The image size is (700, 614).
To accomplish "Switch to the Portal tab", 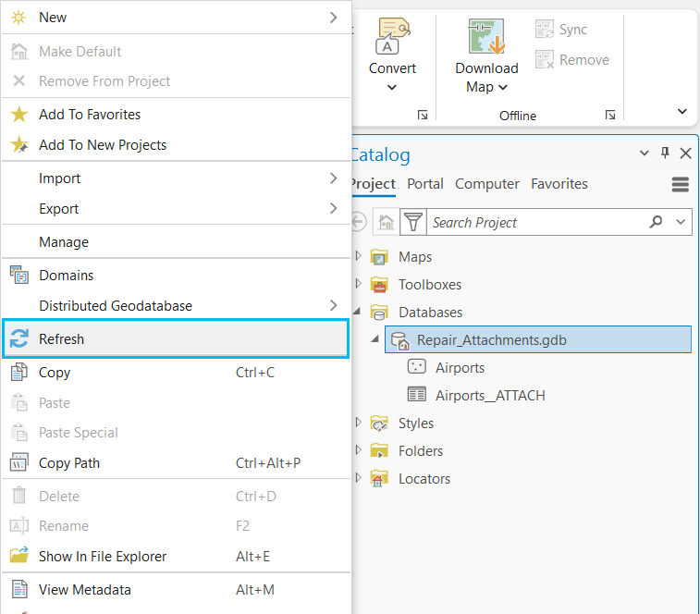I will click(x=425, y=184).
